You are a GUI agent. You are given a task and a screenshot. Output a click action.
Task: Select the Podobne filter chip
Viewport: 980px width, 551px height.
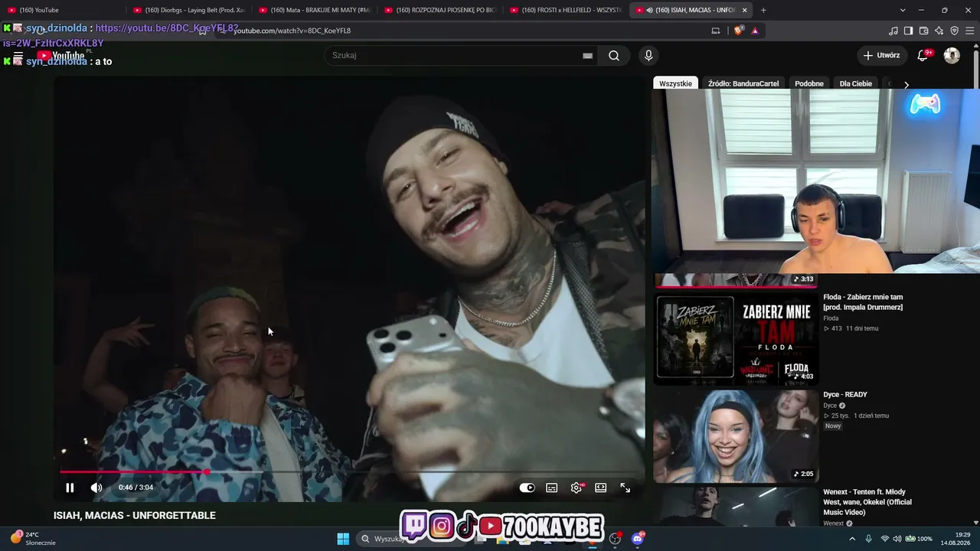[x=809, y=83]
